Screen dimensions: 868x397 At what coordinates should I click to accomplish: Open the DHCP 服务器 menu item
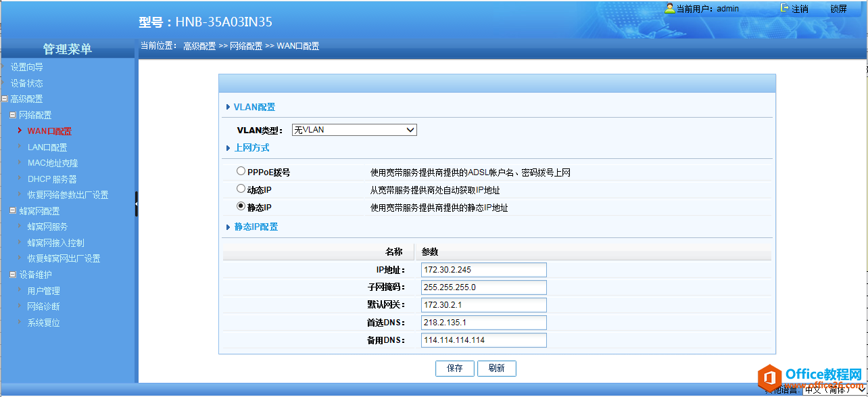click(x=52, y=179)
